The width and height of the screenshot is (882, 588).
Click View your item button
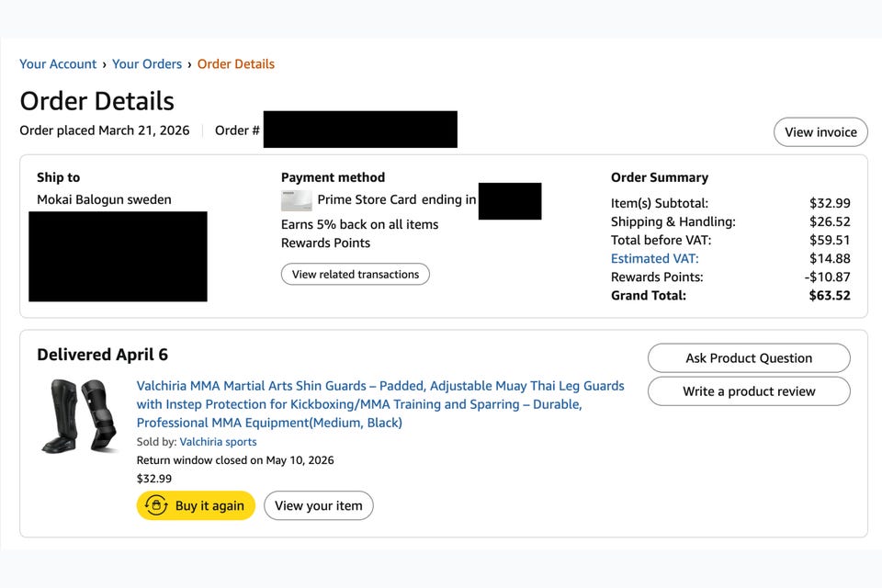coord(319,505)
